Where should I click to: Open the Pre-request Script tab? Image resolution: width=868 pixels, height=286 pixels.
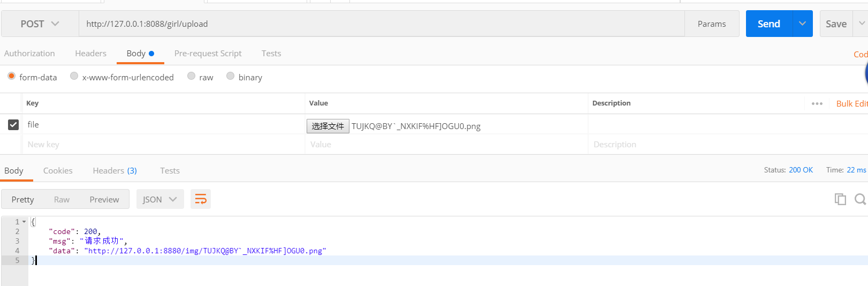pyautogui.click(x=208, y=54)
